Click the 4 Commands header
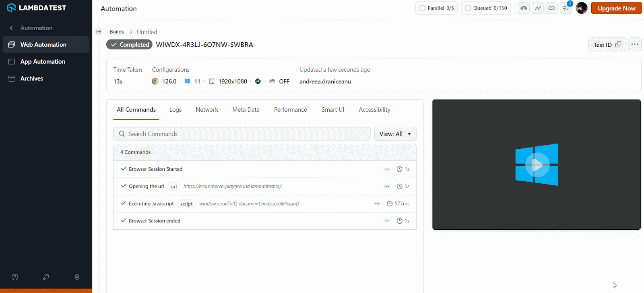This screenshot has height=293, width=644. pyautogui.click(x=265, y=152)
